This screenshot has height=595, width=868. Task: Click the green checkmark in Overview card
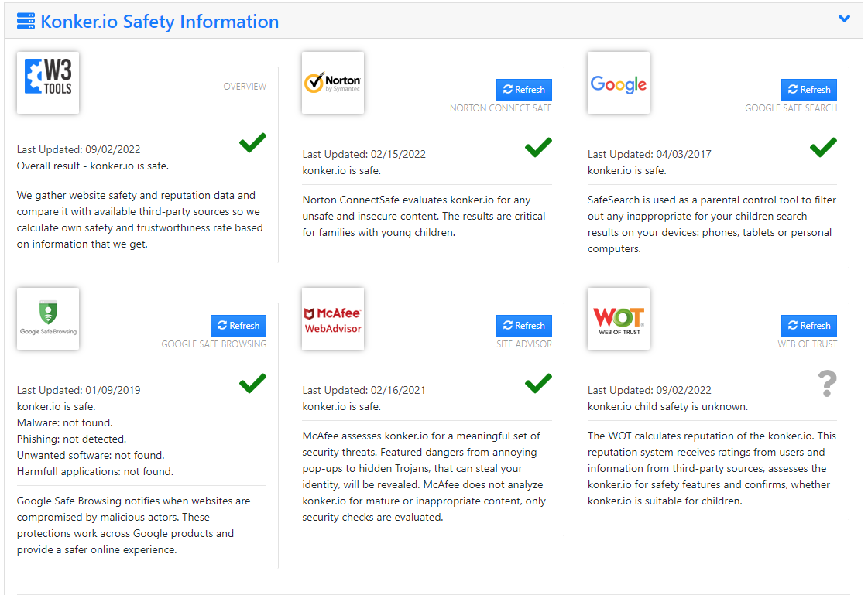click(252, 142)
